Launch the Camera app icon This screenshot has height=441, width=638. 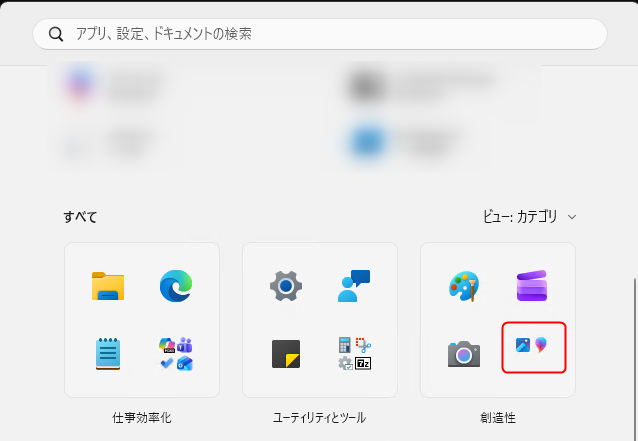(x=464, y=354)
